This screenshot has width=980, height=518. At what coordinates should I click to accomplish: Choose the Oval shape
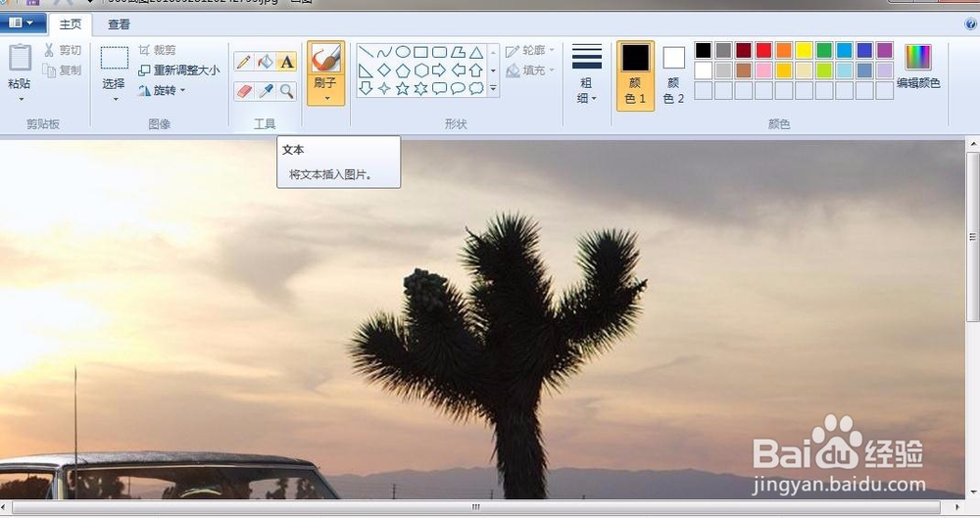(403, 52)
